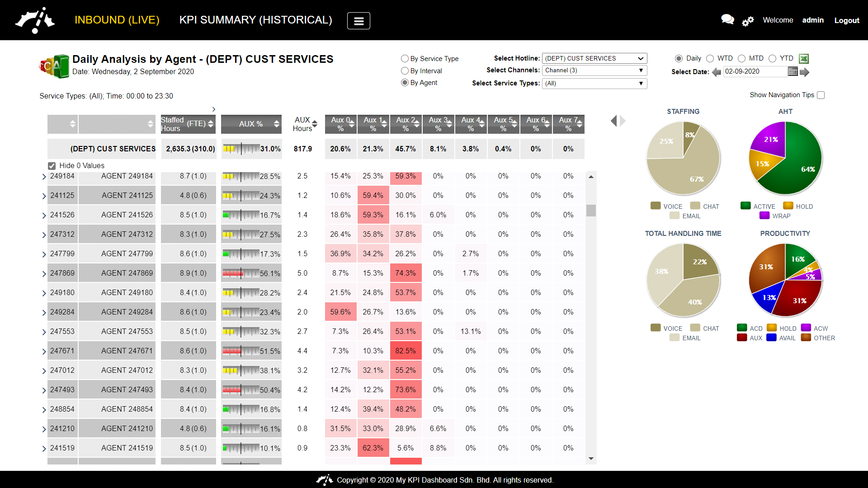Click HOLD legend swatch under AHT
This screenshot has width=868, height=488.
click(788, 206)
